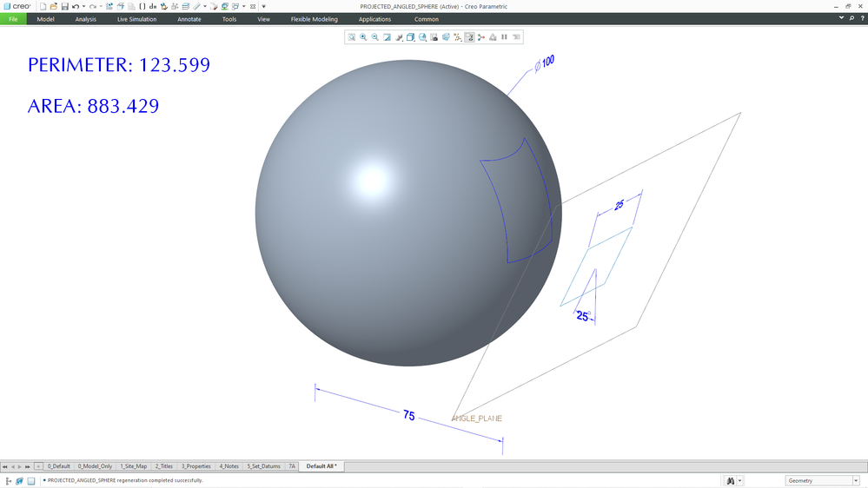Open datum display filters icon
Image resolution: width=868 pixels, height=488 pixels.
coord(457,37)
